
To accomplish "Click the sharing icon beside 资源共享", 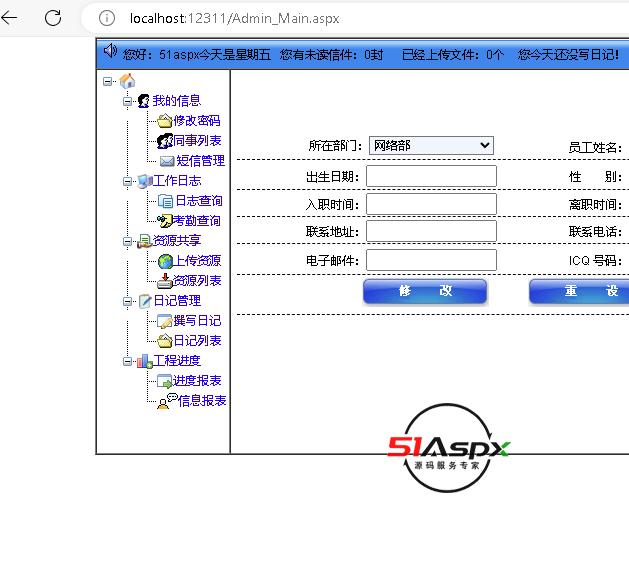I will tap(145, 241).
